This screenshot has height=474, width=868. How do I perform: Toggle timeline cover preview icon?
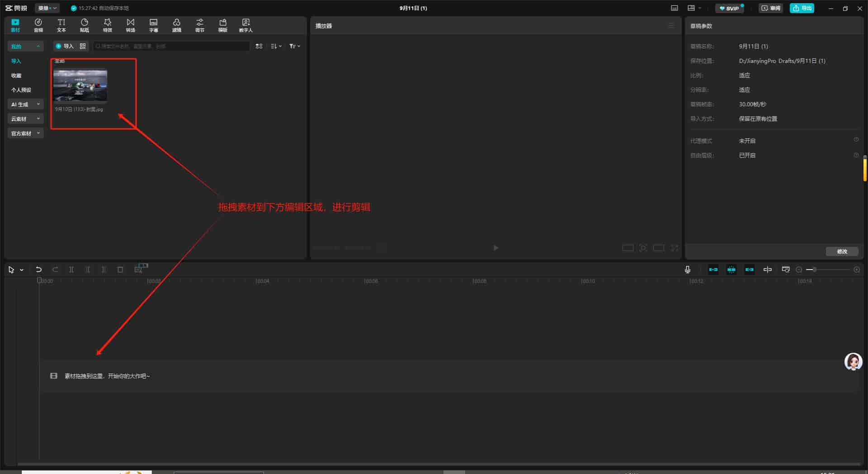tap(786, 270)
